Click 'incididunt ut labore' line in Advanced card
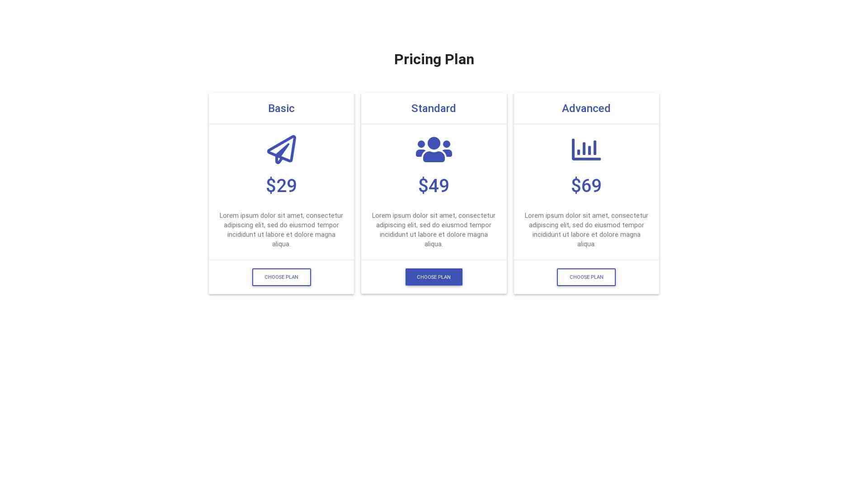The width and height of the screenshot is (868, 488). point(586,235)
